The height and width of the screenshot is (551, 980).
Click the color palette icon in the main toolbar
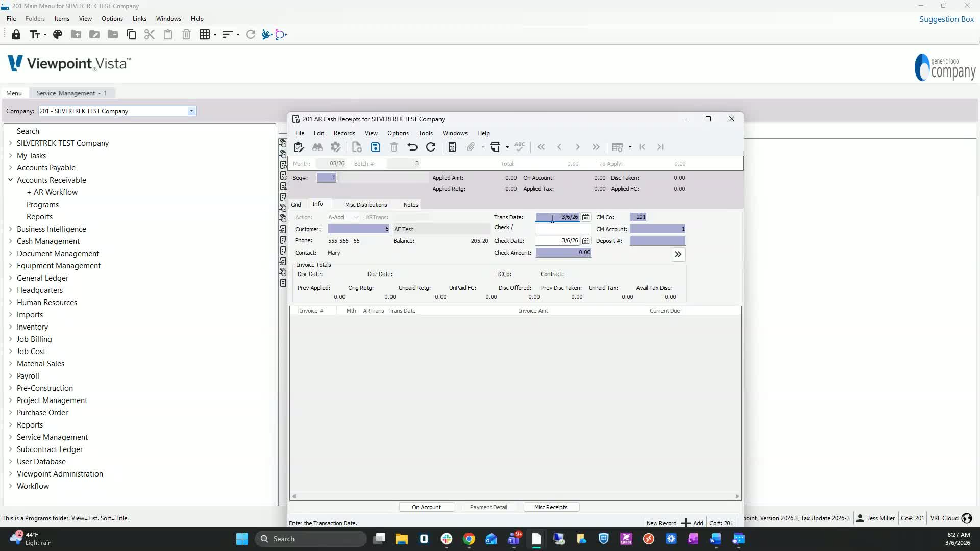point(58,35)
